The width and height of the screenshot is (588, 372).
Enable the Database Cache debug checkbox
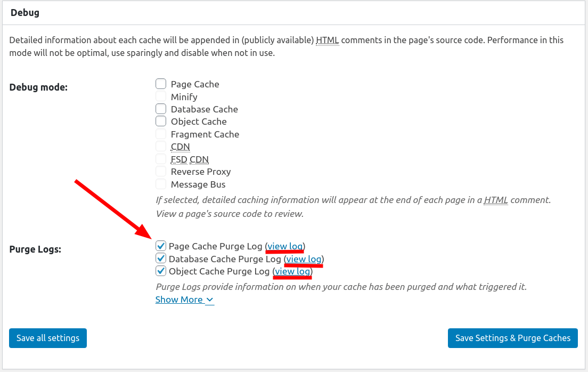point(161,108)
